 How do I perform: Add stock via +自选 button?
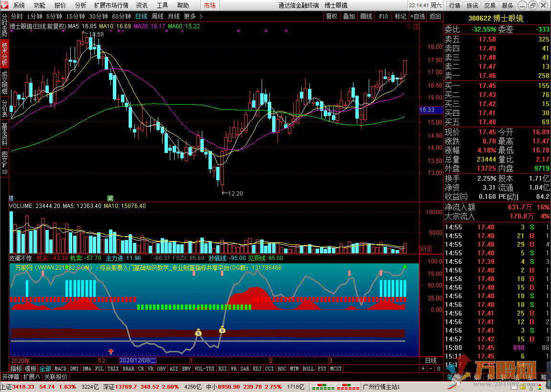point(418,17)
